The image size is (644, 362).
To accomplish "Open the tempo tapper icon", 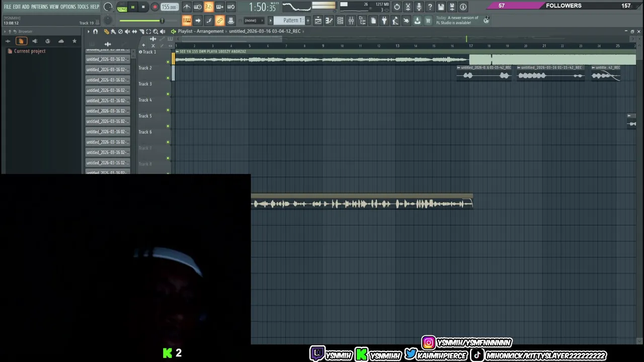I will coord(395,21).
